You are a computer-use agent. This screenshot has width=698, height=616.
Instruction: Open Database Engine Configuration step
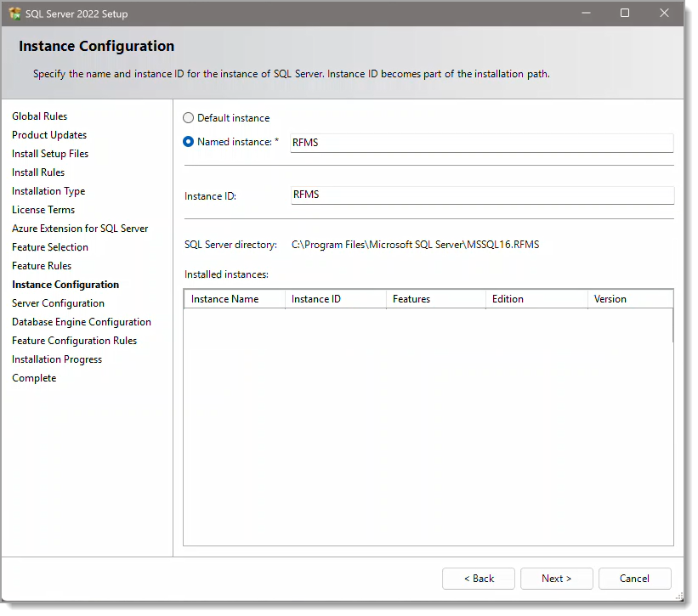click(82, 322)
